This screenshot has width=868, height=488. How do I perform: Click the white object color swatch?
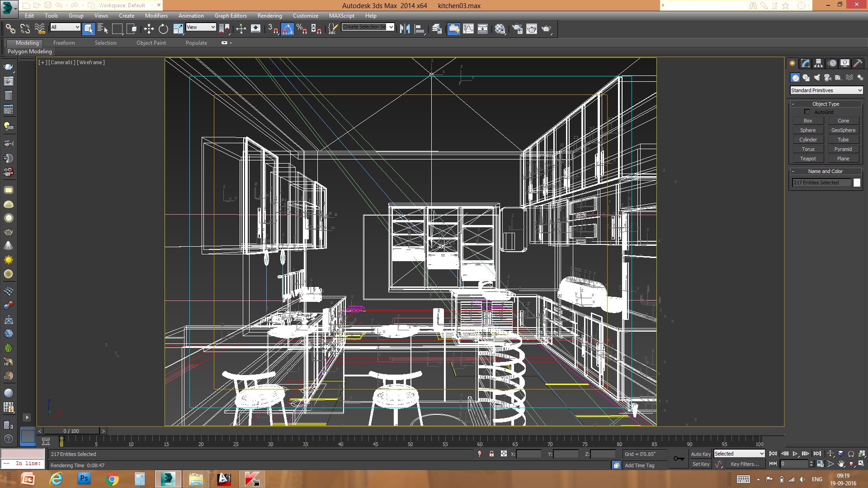pyautogui.click(x=857, y=183)
